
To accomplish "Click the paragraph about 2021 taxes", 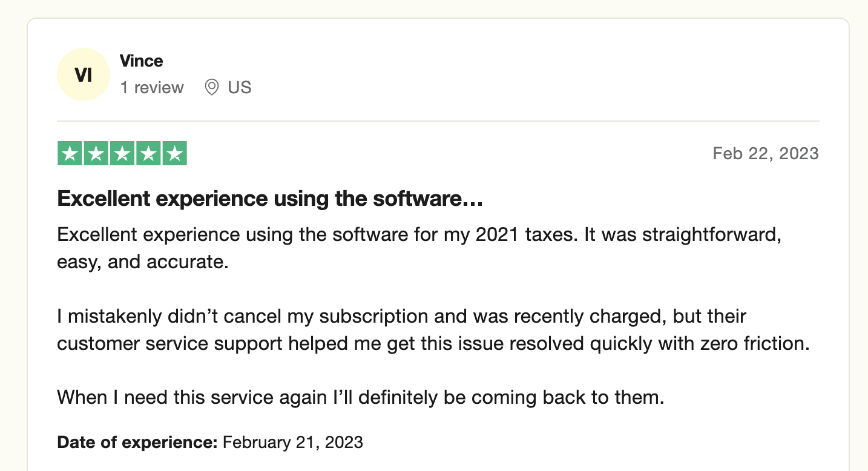I will pyautogui.click(x=419, y=234).
